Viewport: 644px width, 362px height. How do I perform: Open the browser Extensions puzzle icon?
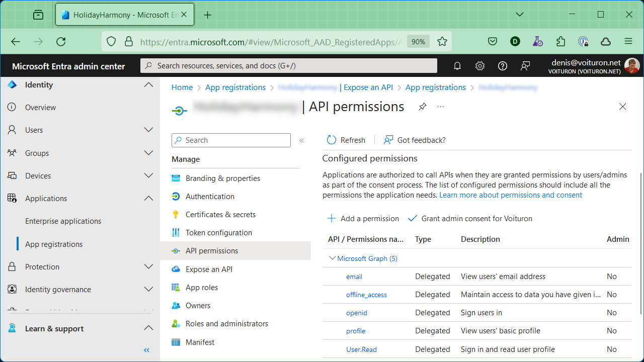[560, 42]
